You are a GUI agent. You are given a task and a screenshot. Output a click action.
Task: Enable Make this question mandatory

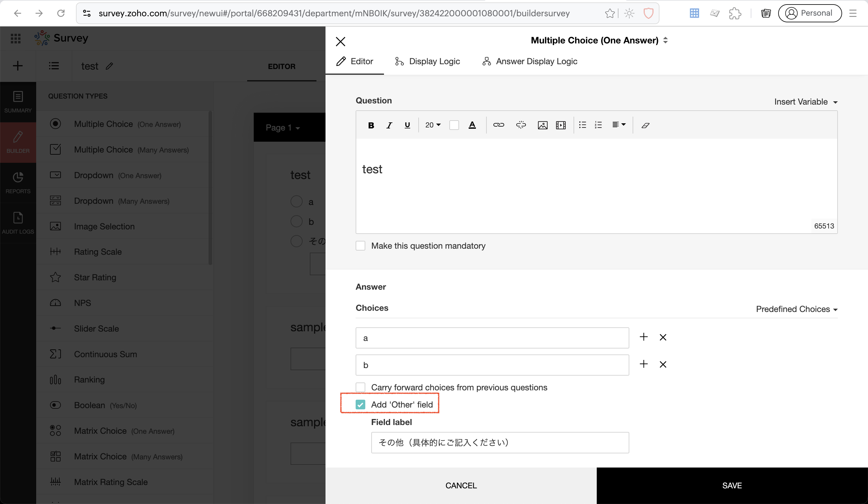tap(360, 246)
